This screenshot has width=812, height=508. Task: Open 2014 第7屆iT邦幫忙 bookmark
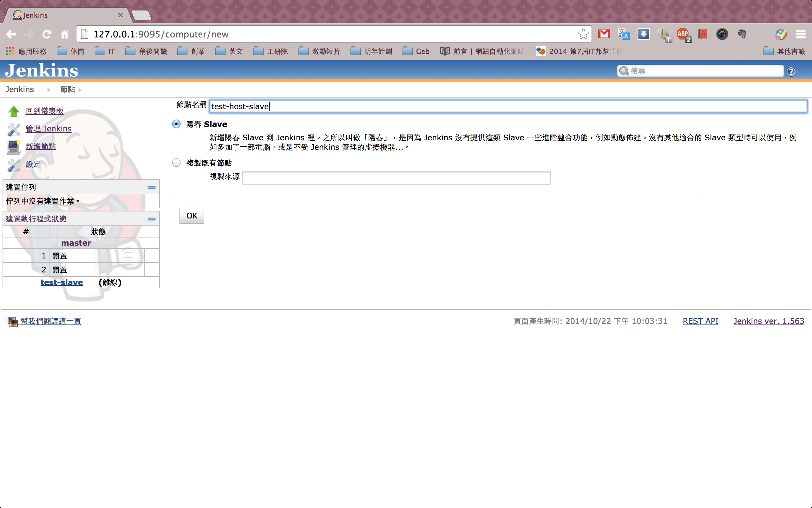pyautogui.click(x=579, y=51)
